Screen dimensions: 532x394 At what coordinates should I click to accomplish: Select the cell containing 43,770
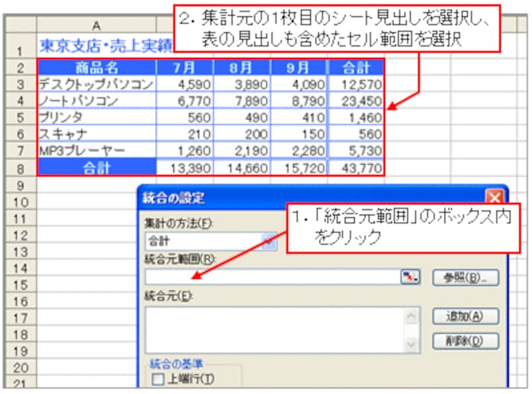click(356, 168)
